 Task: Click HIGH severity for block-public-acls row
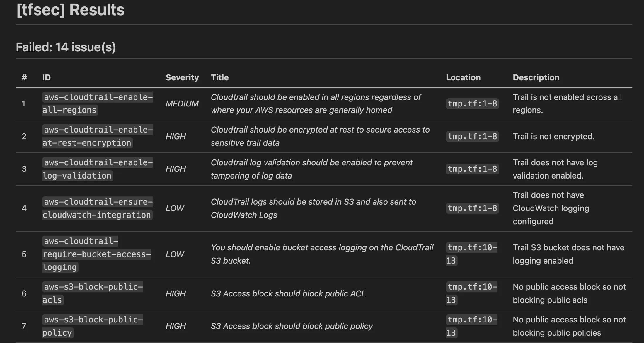176,293
